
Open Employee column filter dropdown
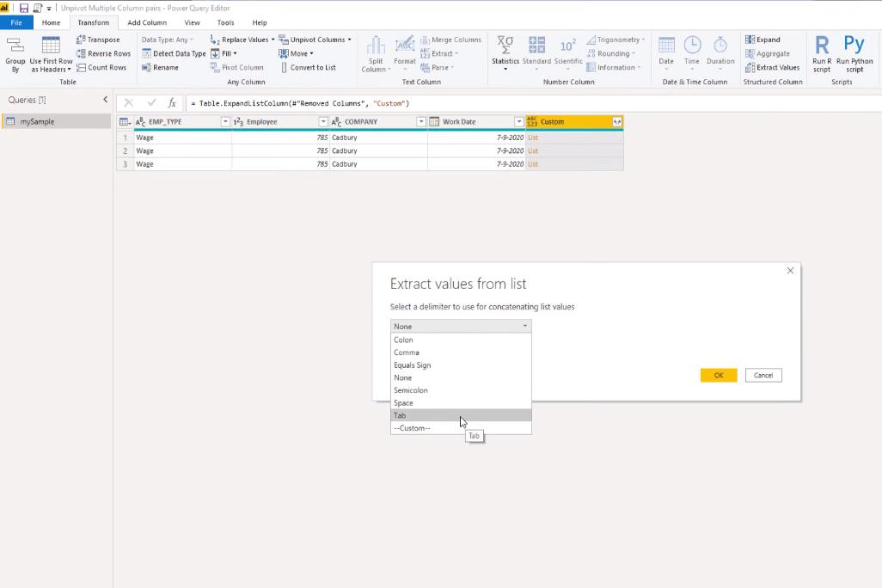[323, 121]
